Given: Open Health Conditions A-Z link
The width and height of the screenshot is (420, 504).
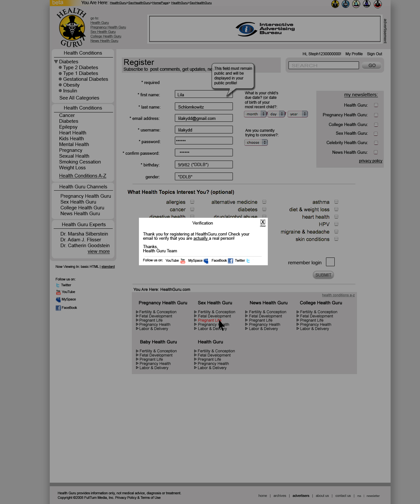Looking at the screenshot, I should click(x=83, y=175).
